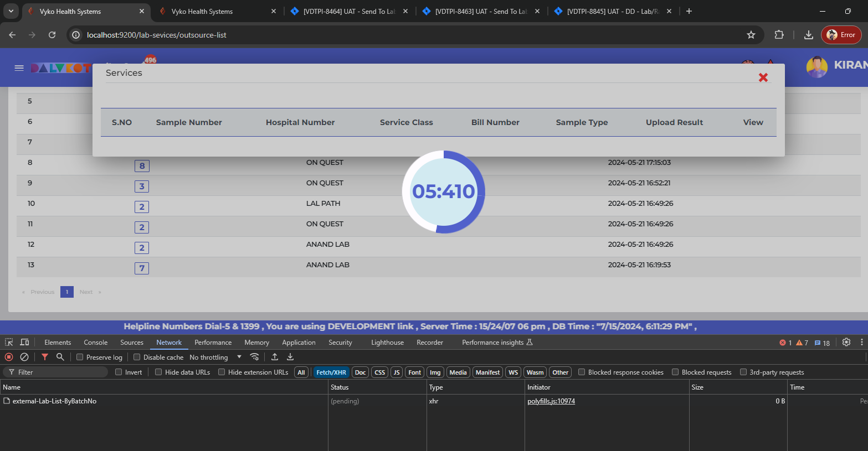
Task: Open the network search magnifier
Action: coord(60,357)
